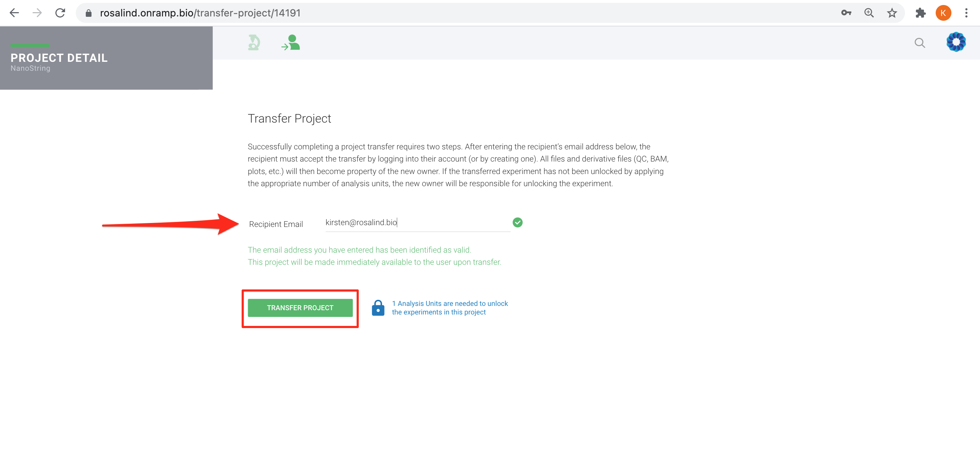Reload the current page

(x=60, y=13)
